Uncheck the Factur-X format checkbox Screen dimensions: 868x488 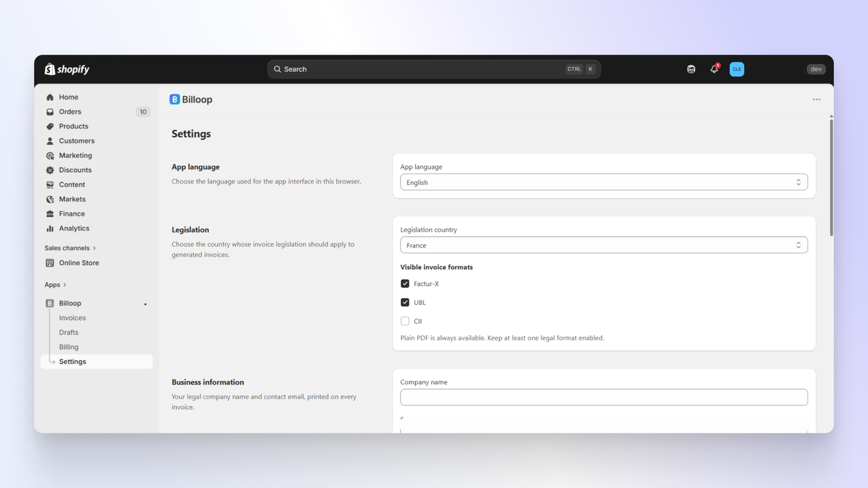pos(405,284)
